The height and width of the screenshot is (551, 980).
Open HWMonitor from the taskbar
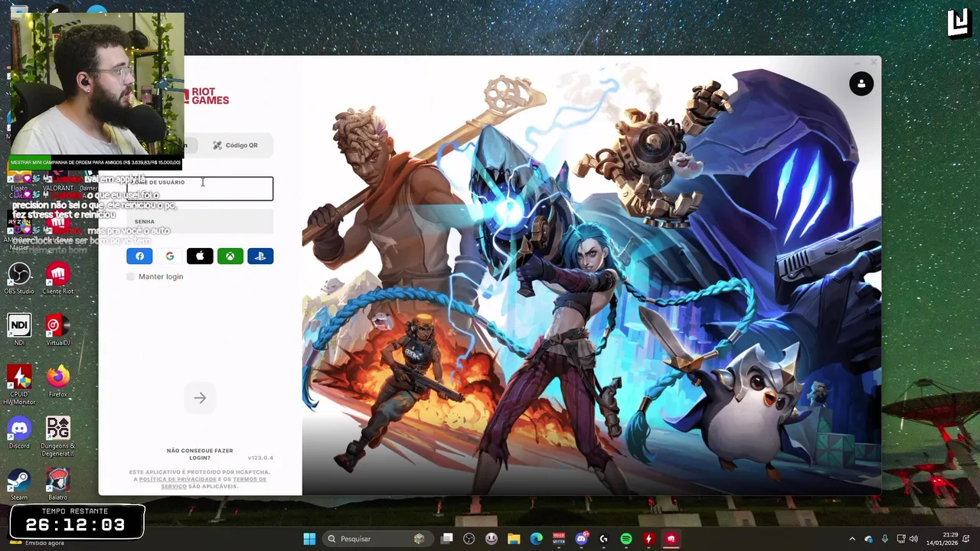[648, 539]
